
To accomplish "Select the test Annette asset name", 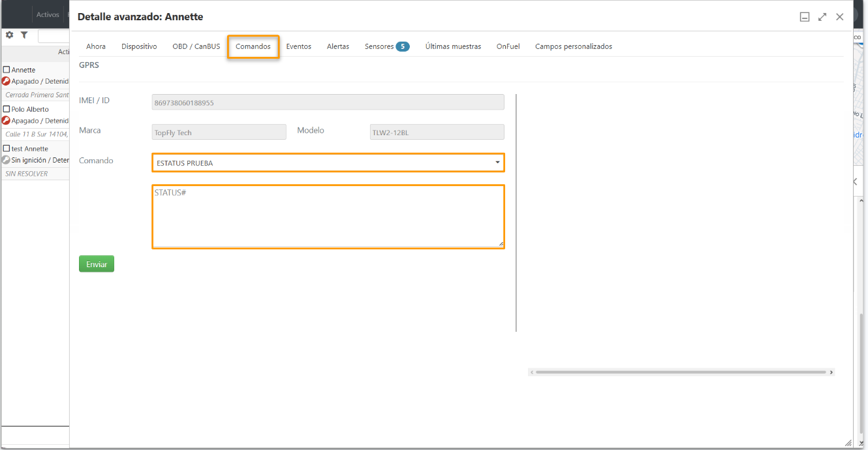I will point(30,149).
